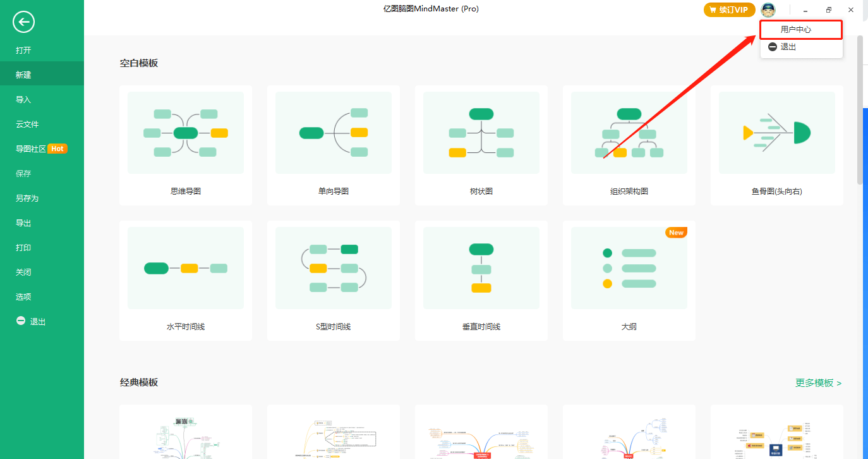
Task: Choose the 组织架构图 template thumbnail
Action: (x=629, y=133)
